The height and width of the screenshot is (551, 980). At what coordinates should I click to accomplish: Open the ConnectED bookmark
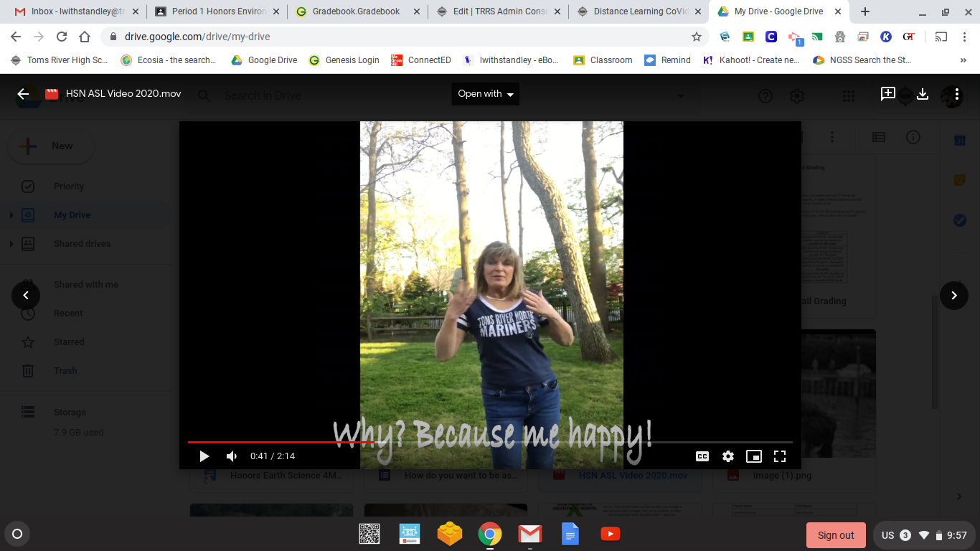(x=420, y=60)
